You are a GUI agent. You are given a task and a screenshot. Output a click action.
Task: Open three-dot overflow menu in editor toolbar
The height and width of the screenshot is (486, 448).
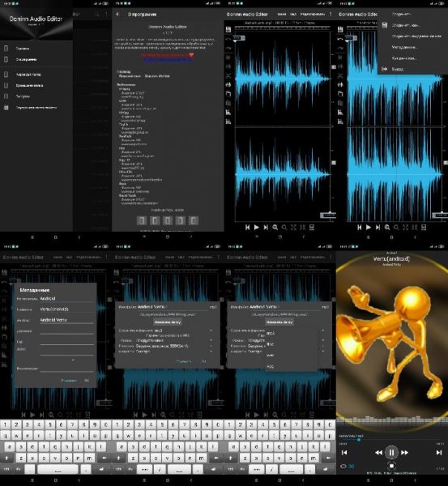coord(331,15)
